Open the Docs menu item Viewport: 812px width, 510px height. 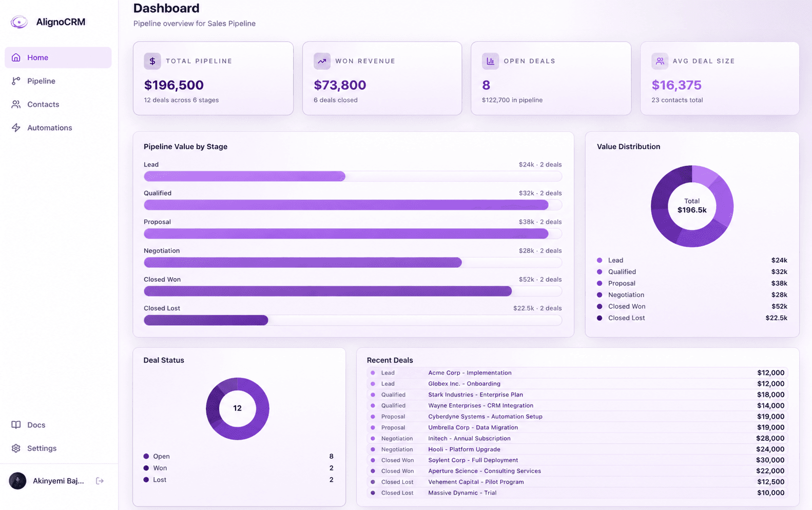(58, 425)
